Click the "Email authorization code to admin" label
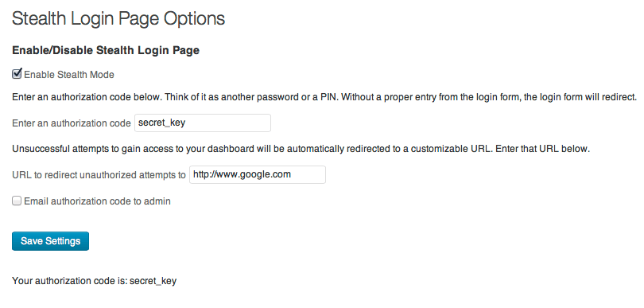644x308 pixels. coord(97,201)
